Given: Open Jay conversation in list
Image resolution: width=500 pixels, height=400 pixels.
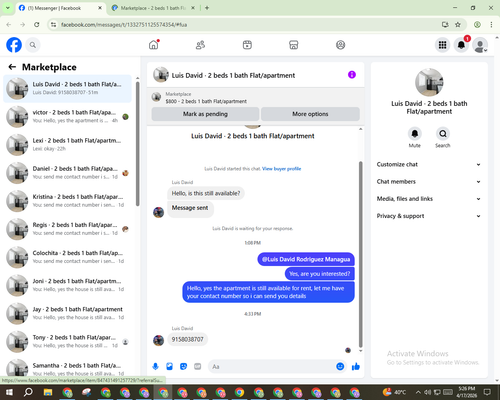Looking at the screenshot, I should [68, 313].
